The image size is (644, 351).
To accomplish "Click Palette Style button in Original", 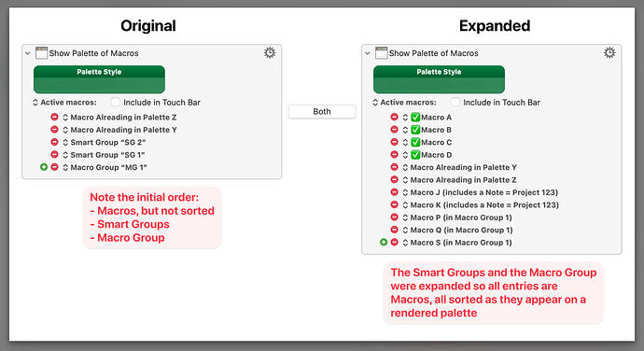I will [99, 79].
